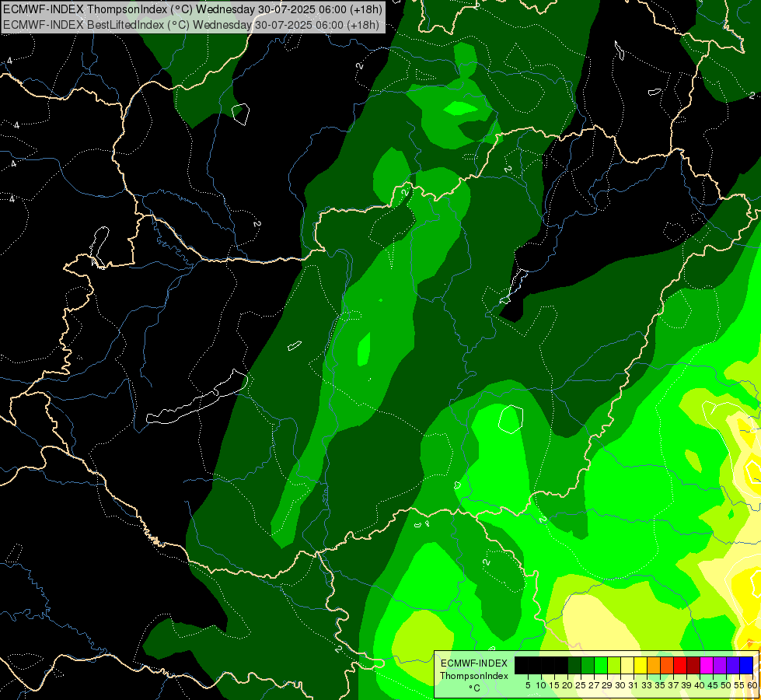
Task: Click the legend tick value "60"
Action: 752,685
